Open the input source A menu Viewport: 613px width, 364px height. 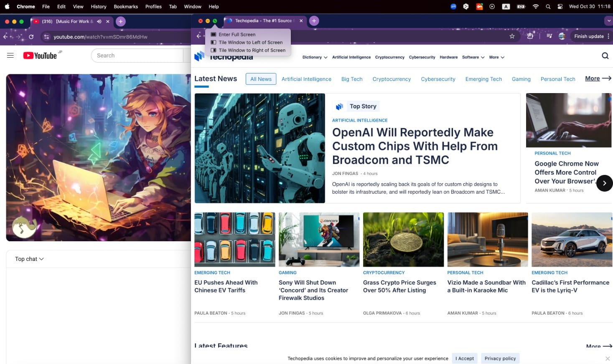tap(506, 6)
